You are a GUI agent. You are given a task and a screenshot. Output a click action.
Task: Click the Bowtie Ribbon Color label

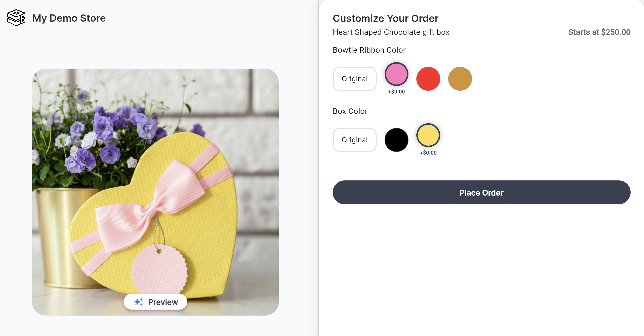tap(369, 50)
